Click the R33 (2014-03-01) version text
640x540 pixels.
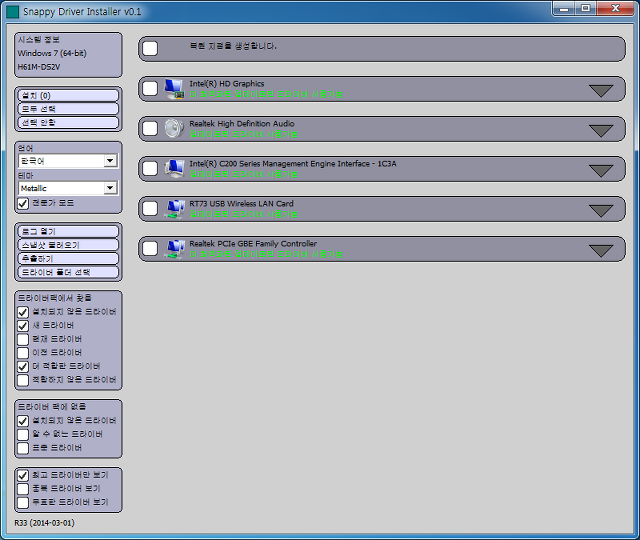coord(44,523)
